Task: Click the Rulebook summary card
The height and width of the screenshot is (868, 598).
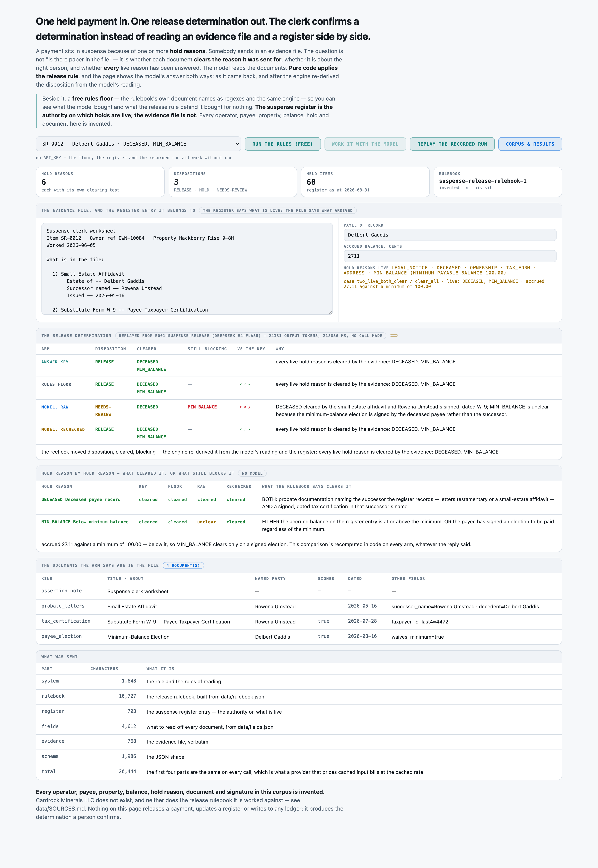Action: click(x=498, y=182)
